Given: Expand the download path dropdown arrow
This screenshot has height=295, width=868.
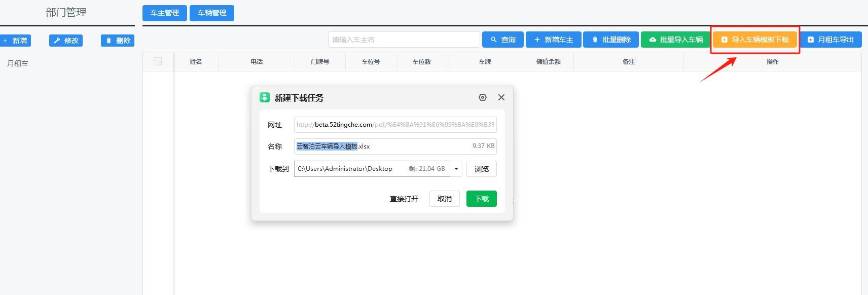Looking at the screenshot, I should 456,169.
